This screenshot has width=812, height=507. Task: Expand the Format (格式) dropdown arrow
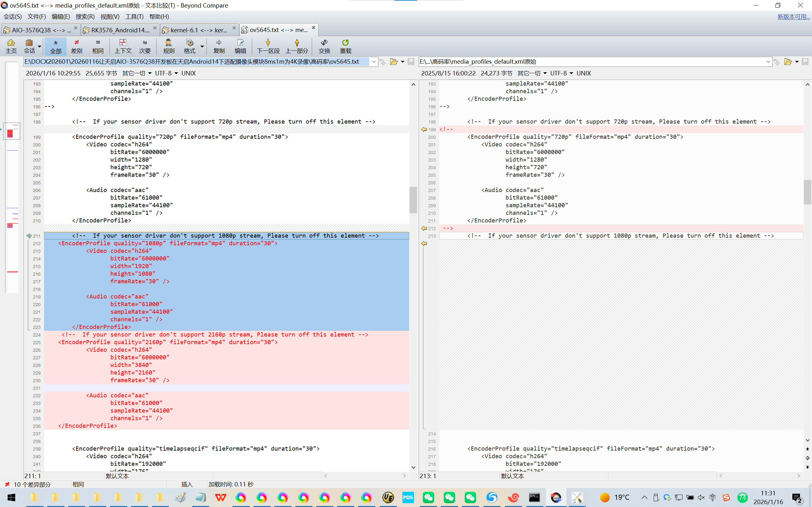[x=202, y=46]
